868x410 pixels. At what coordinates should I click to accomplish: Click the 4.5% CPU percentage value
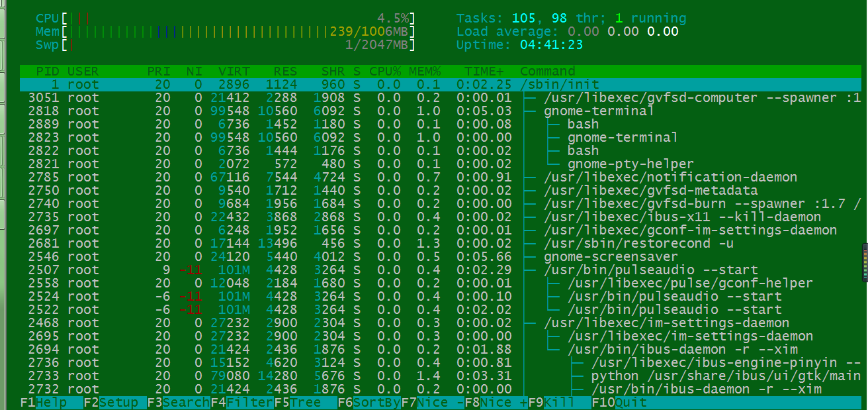(393, 18)
